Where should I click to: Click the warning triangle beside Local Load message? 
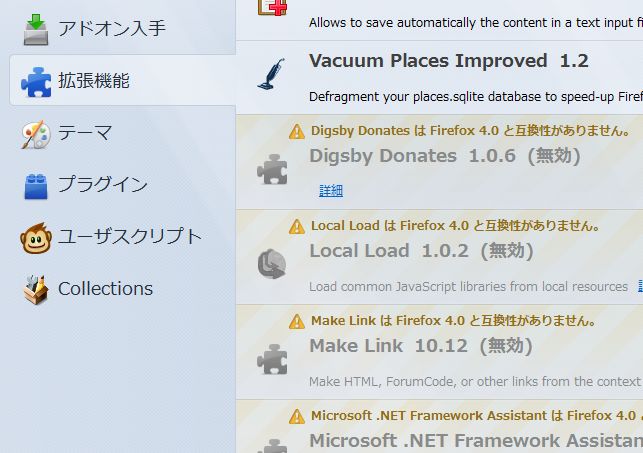[296, 226]
